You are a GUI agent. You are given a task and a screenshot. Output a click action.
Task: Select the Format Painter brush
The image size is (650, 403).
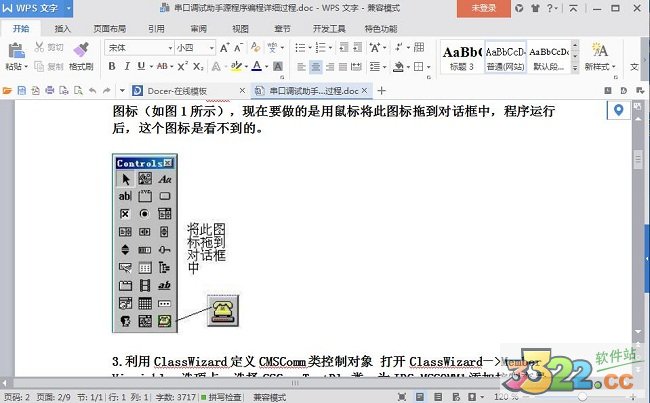[81, 50]
